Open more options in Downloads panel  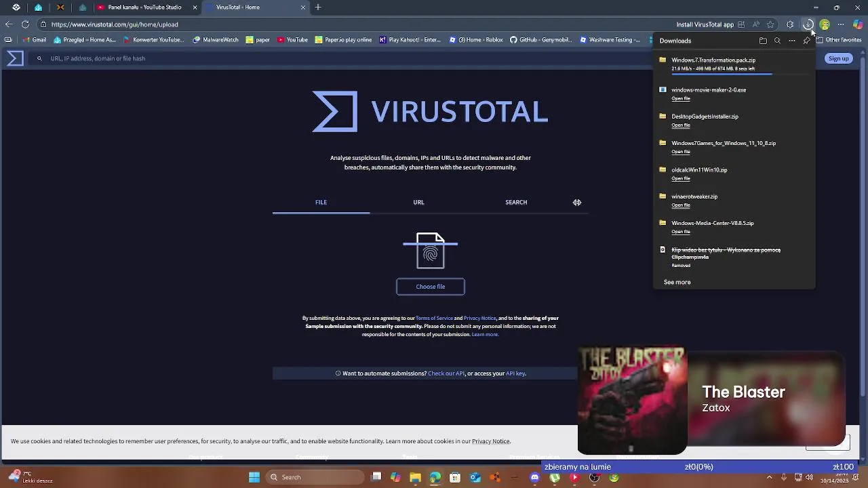(791, 41)
